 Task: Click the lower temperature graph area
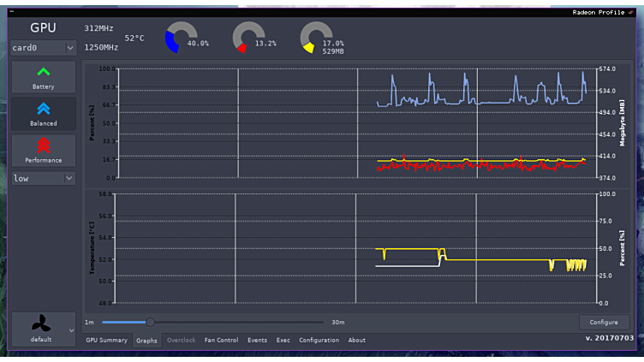pyautogui.click(x=356, y=248)
